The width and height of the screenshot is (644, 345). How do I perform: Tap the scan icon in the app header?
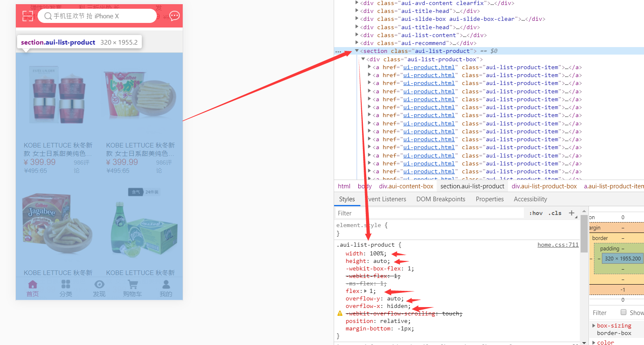coord(28,16)
